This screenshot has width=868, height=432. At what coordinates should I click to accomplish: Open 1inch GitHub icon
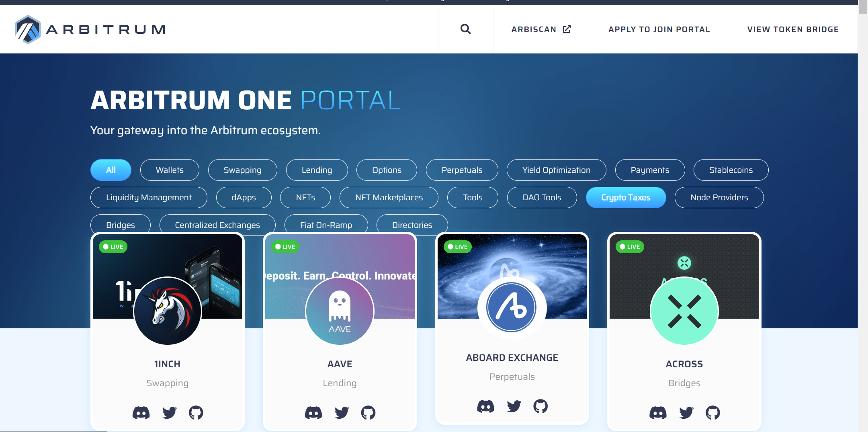click(x=196, y=413)
